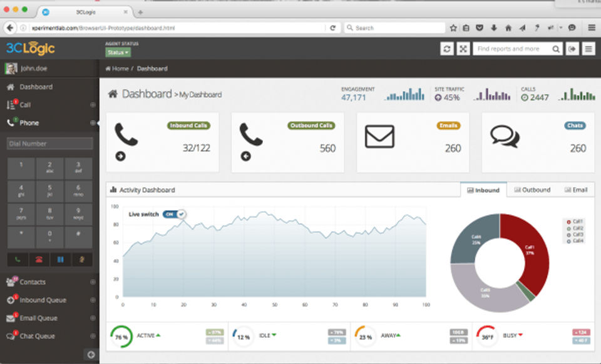The image size is (601, 364).
Task: Bookmark page with the star icon
Action: click(x=453, y=28)
